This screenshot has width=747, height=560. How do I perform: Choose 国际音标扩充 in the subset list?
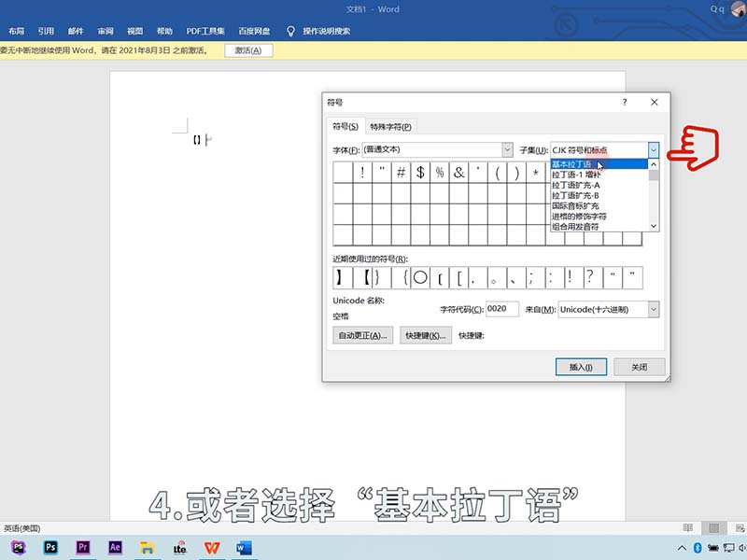(x=599, y=205)
